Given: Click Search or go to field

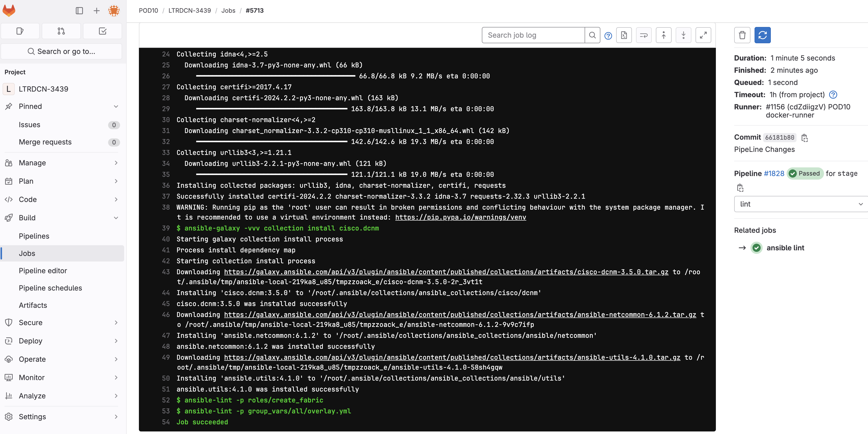Looking at the screenshot, I should point(61,51).
